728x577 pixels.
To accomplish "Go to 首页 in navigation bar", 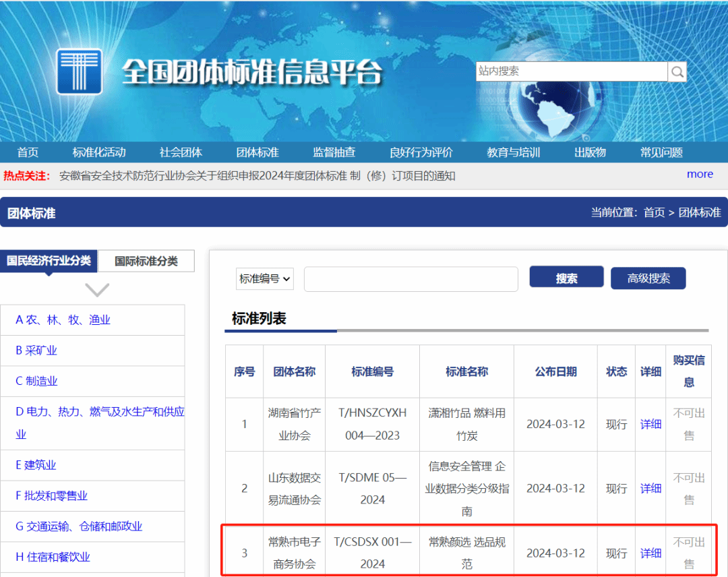I will [28, 152].
